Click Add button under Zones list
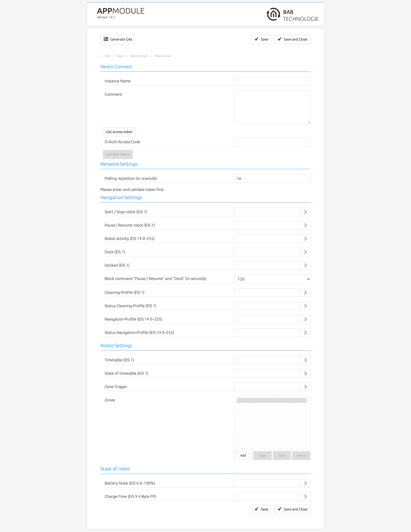This screenshot has height=532, width=411. pyautogui.click(x=243, y=455)
